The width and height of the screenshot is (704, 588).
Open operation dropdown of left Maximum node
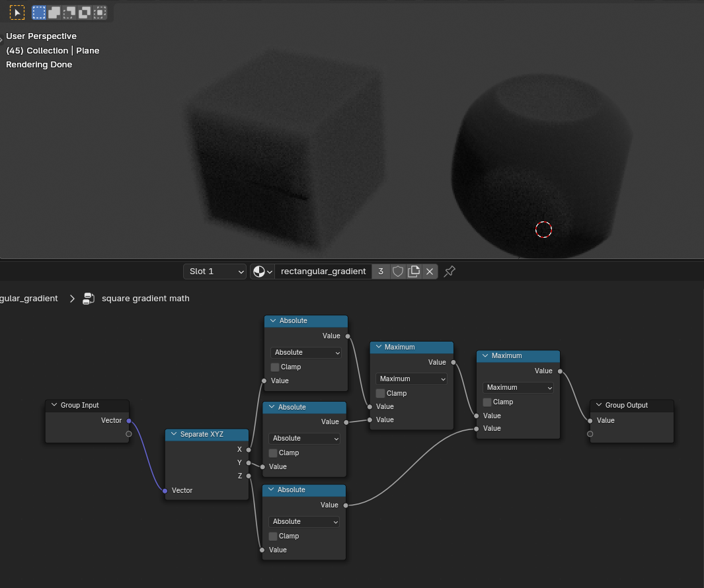click(411, 379)
